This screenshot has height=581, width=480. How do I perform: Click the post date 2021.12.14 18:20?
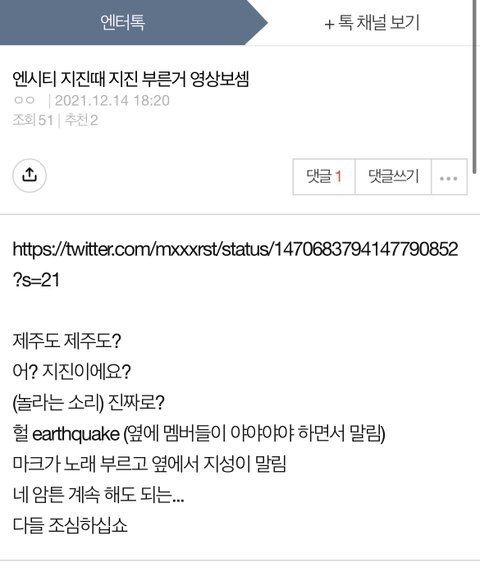pyautogui.click(x=112, y=100)
